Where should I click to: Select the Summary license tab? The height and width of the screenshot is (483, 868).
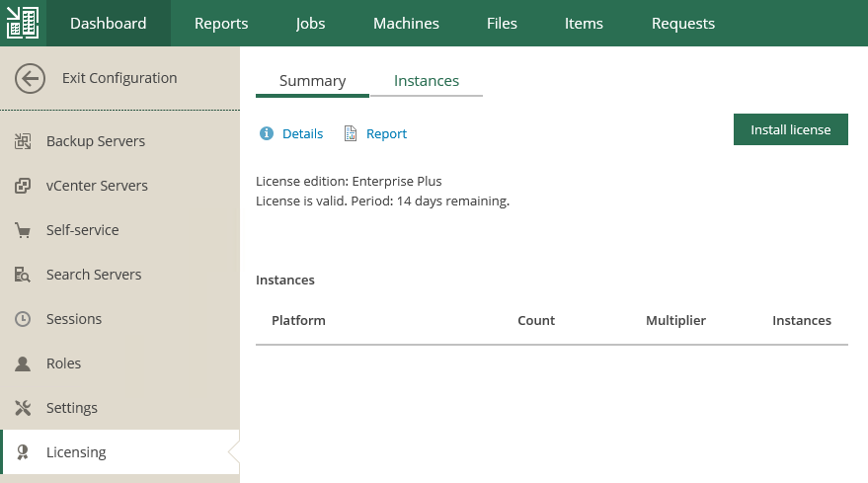(312, 81)
